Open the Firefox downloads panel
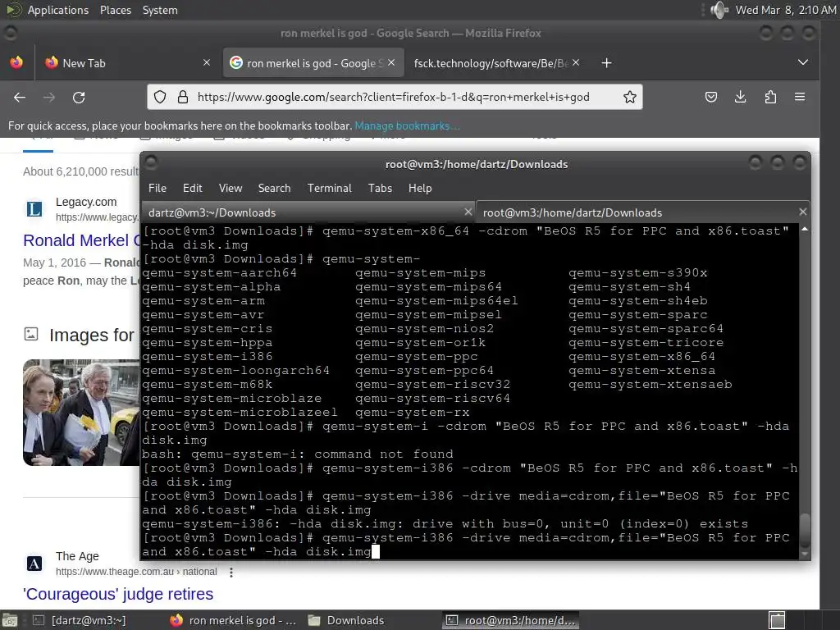 coord(741,97)
